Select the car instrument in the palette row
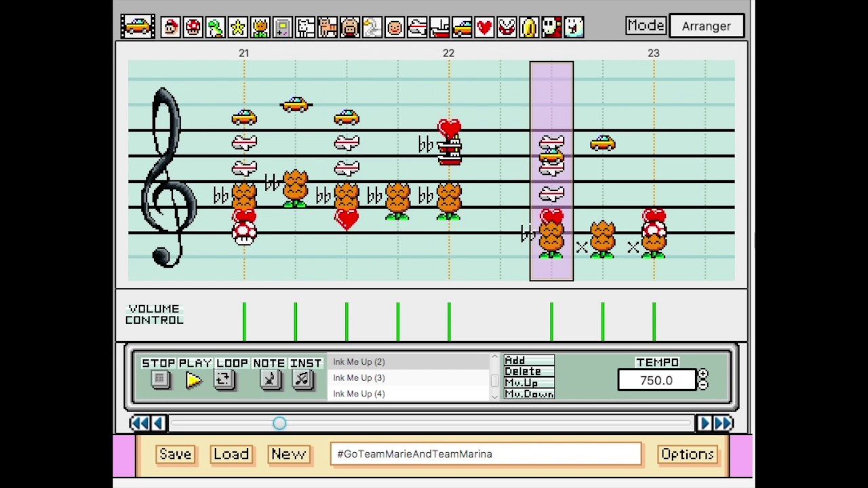Screen dimensions: 868x488 click(x=462, y=28)
